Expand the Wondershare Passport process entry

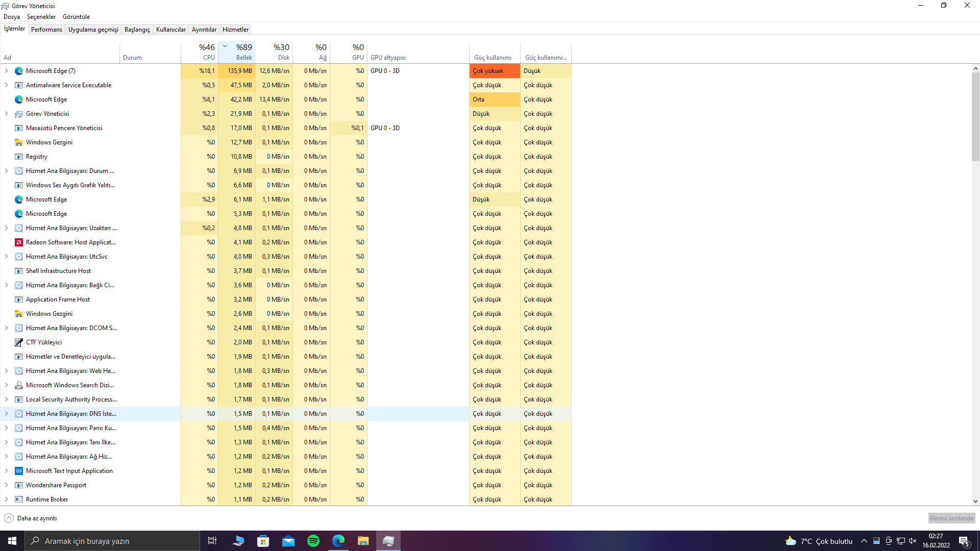point(6,485)
